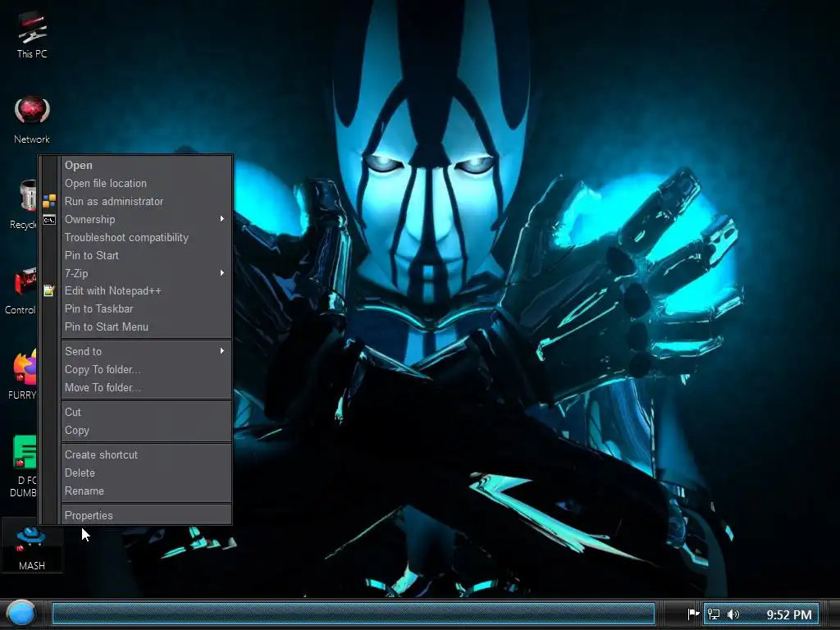Choose Delete from the context menu
Screen dimensions: 840x630
pyautogui.click(x=147, y=473)
